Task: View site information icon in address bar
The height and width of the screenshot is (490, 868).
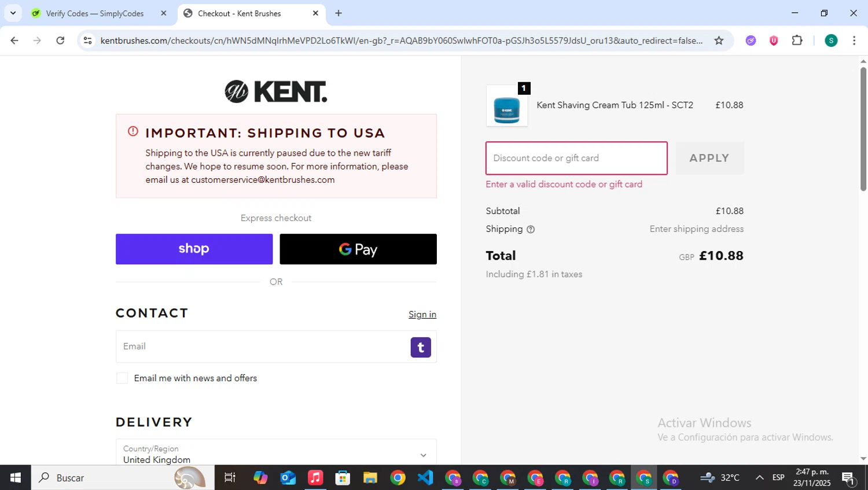Action: [x=87, y=40]
